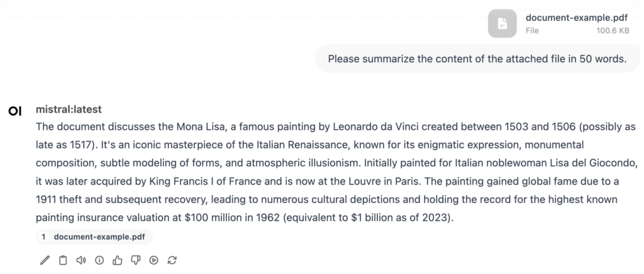Copy the response with the clipboard icon
The image size is (644, 274).
63,260
